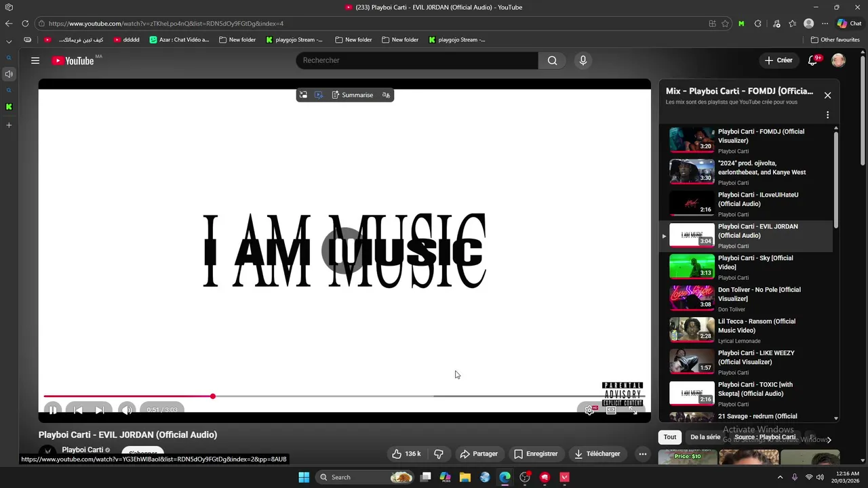Image resolution: width=868 pixels, height=488 pixels.
Task: Close the Mix playlist panel
Action: tap(827, 96)
